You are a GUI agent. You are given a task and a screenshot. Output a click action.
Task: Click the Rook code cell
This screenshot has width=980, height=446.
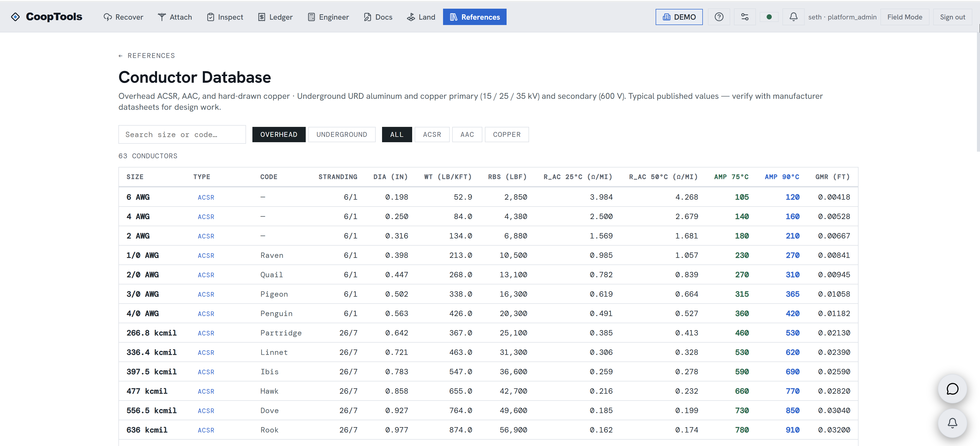point(269,430)
